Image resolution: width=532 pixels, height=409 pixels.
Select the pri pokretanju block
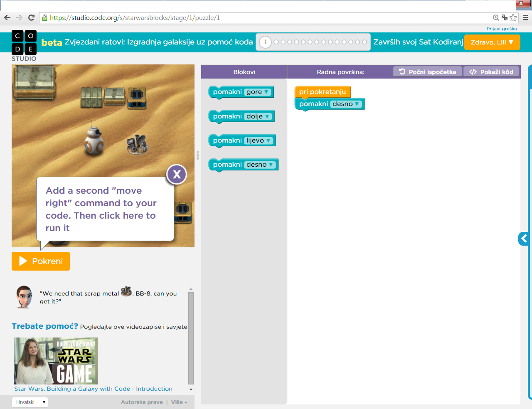pyautogui.click(x=323, y=91)
